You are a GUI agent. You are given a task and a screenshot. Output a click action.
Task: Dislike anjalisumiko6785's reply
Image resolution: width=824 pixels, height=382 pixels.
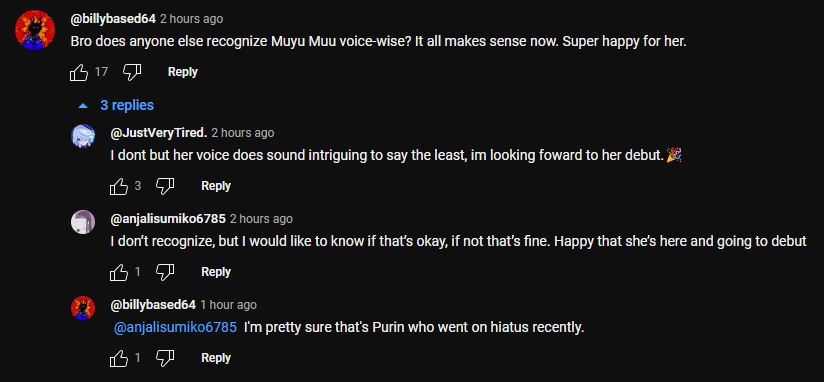[x=165, y=272]
